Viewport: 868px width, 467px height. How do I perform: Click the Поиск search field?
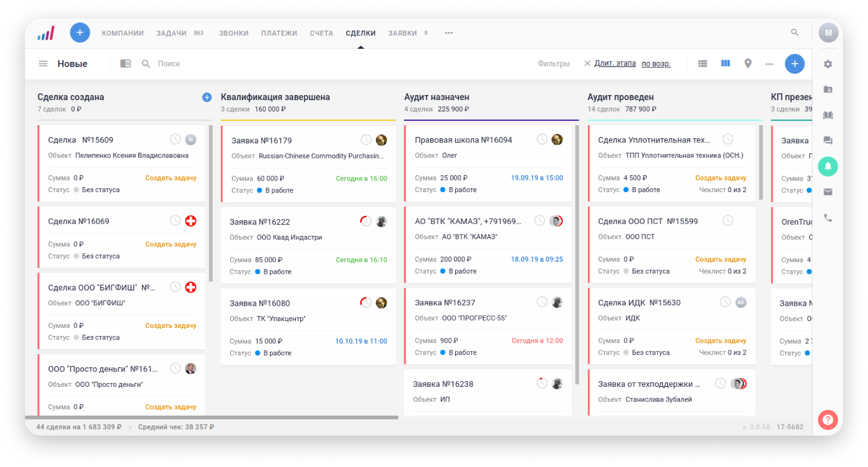(169, 64)
